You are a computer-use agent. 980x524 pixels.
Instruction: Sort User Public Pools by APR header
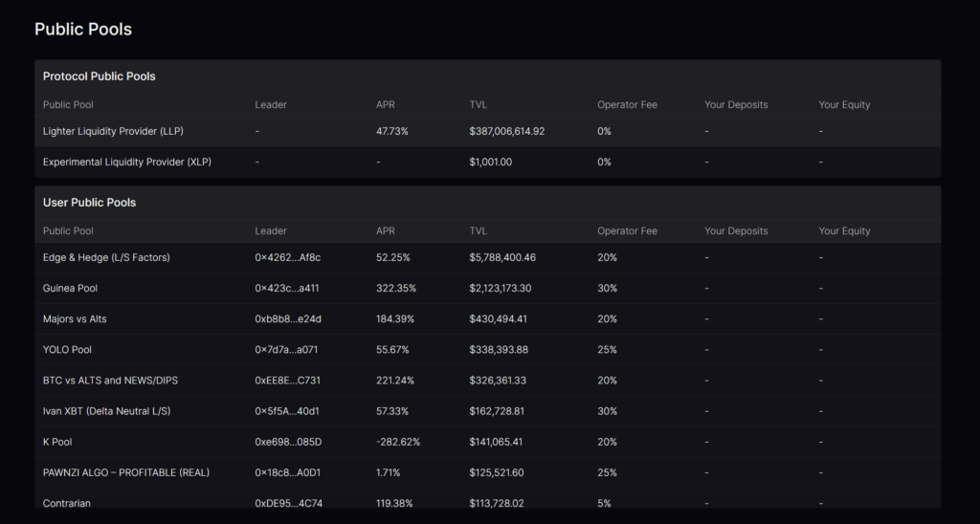point(386,230)
